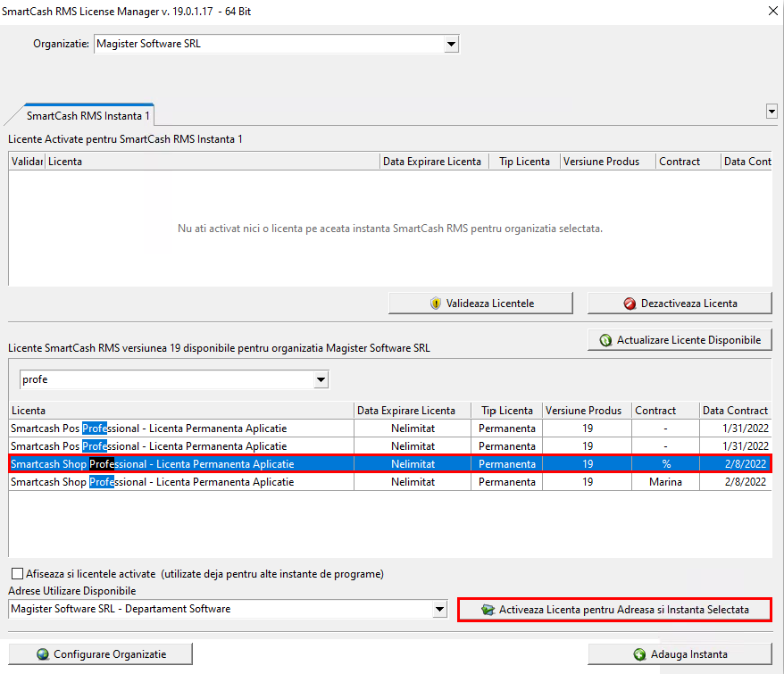
Task: Open the Adrese Utilizare Disponibile dropdown arrow
Action: pyautogui.click(x=439, y=609)
